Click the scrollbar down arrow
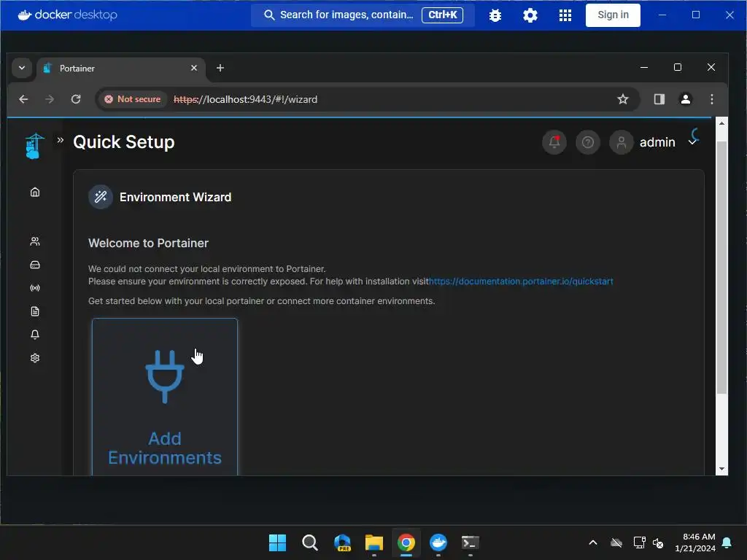 (721, 469)
